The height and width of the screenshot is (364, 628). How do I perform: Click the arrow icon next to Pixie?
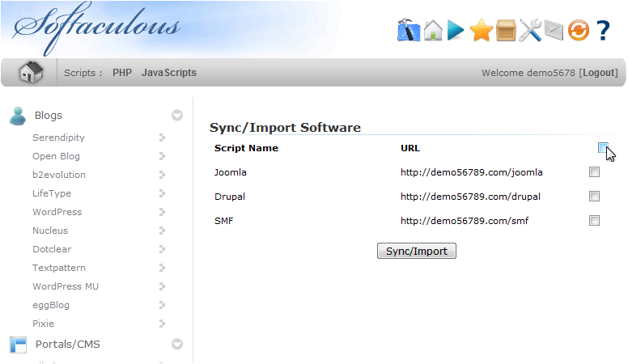(162, 324)
